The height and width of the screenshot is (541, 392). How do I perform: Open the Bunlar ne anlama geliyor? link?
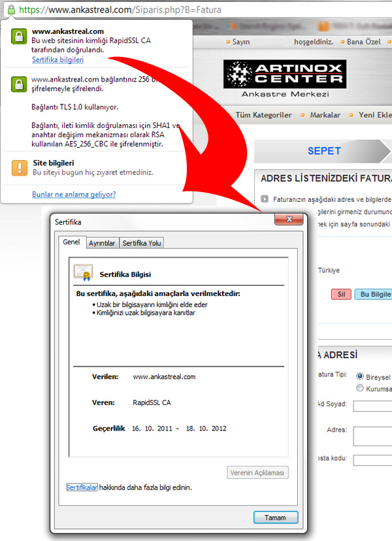point(74,194)
